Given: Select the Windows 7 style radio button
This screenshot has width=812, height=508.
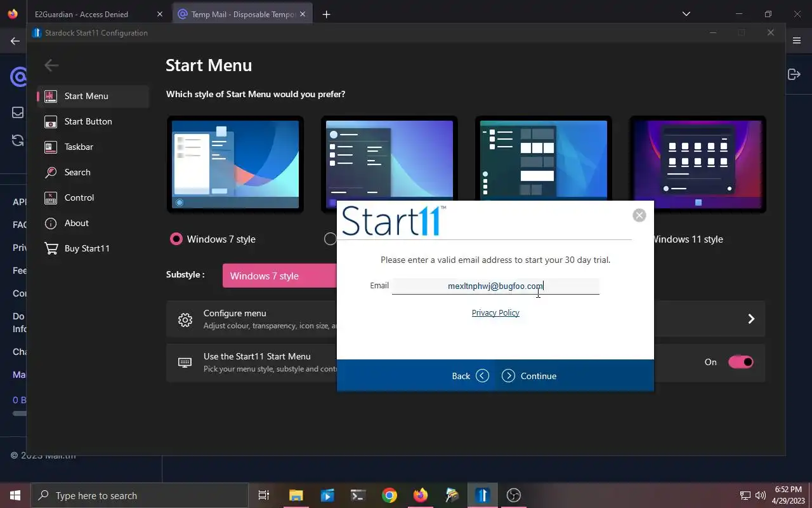Looking at the screenshot, I should [x=176, y=239].
